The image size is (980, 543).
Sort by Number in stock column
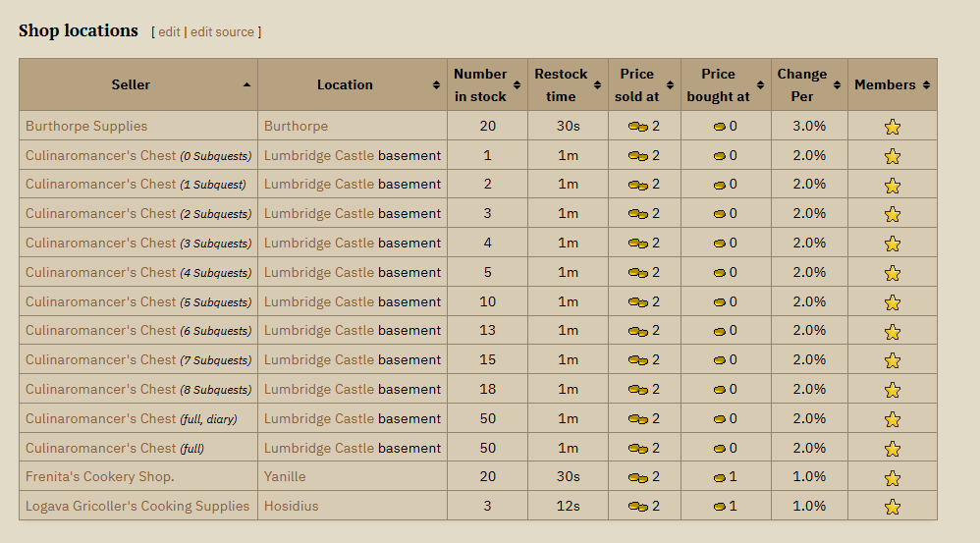point(487,85)
